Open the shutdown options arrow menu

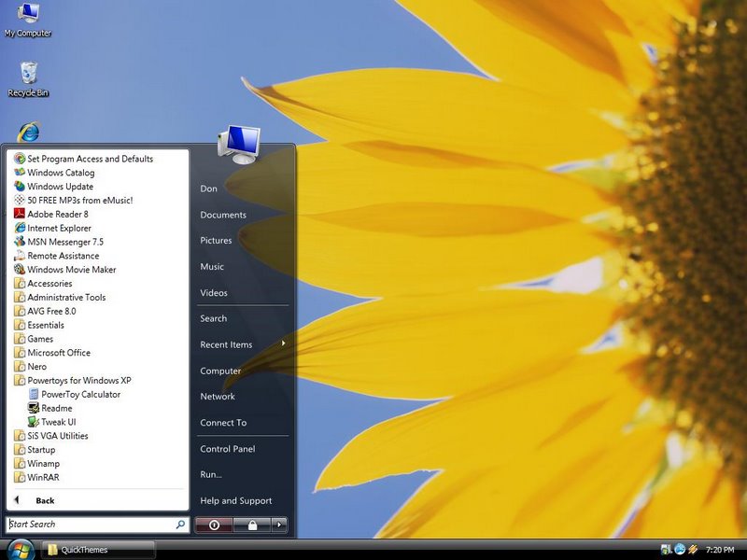point(279,525)
